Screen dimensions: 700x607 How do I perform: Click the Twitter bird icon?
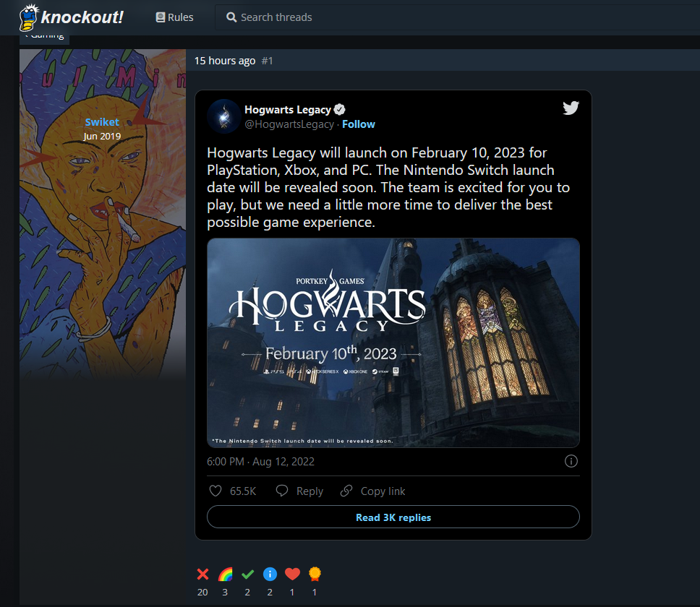pos(571,108)
